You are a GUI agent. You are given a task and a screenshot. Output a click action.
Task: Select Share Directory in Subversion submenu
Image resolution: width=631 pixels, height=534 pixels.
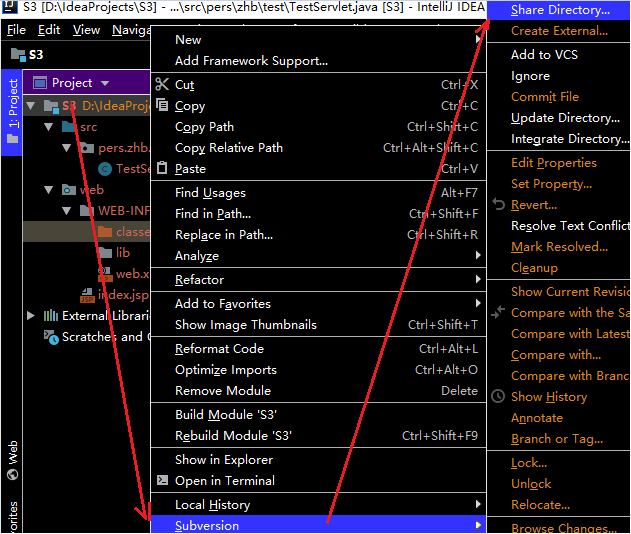pyautogui.click(x=558, y=10)
